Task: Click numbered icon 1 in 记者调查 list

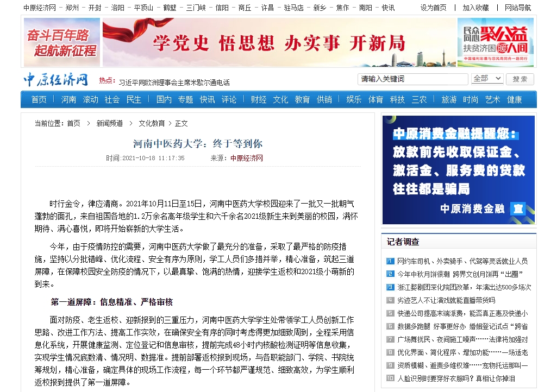Action: (390, 261)
